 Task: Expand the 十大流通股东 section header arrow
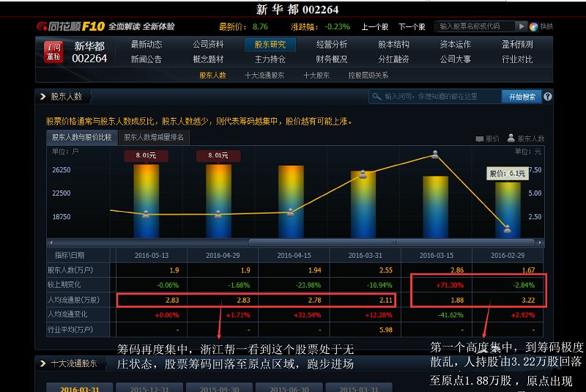click(x=42, y=363)
